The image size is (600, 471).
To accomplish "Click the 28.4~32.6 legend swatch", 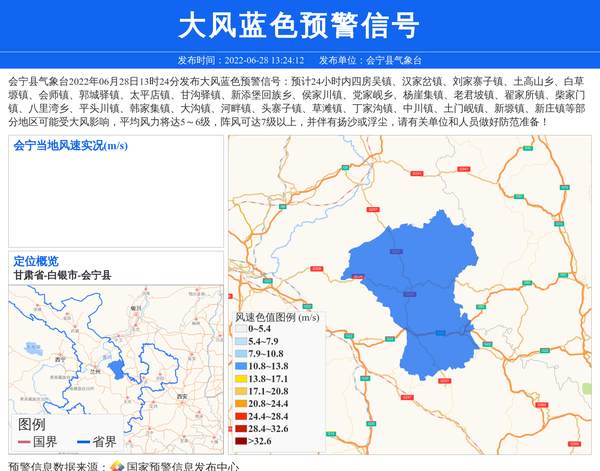I will point(241,427).
